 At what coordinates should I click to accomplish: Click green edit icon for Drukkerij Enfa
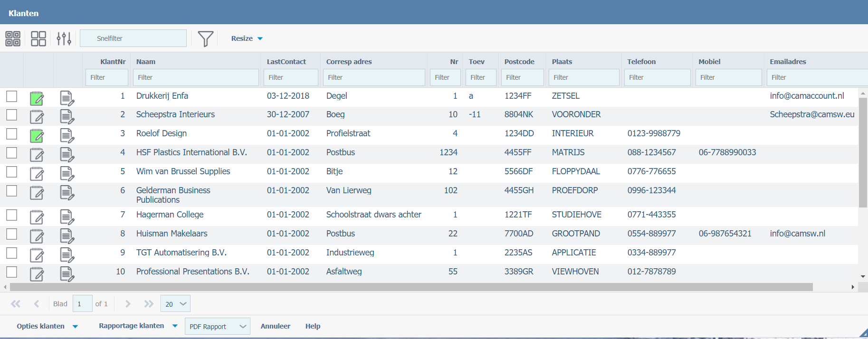coord(37,98)
